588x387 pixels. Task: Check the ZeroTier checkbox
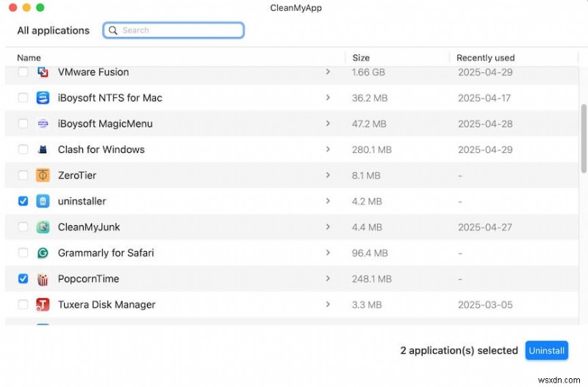tap(23, 175)
